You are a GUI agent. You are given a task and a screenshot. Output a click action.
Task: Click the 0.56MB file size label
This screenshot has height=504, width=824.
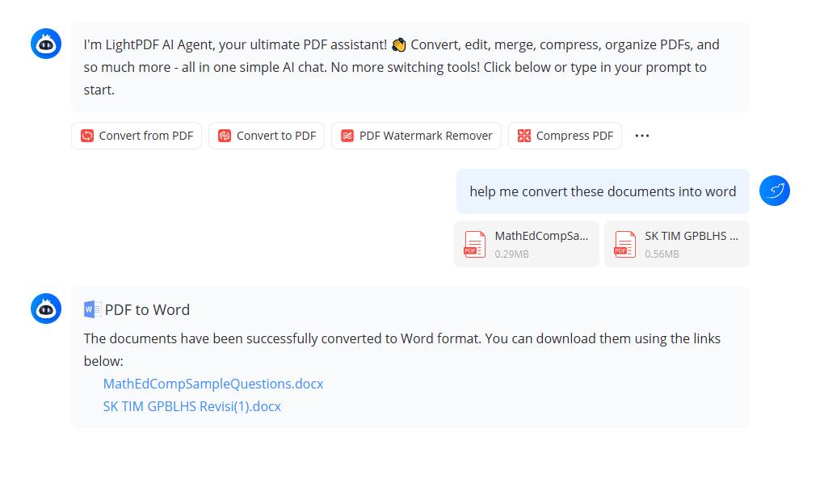[x=662, y=254]
